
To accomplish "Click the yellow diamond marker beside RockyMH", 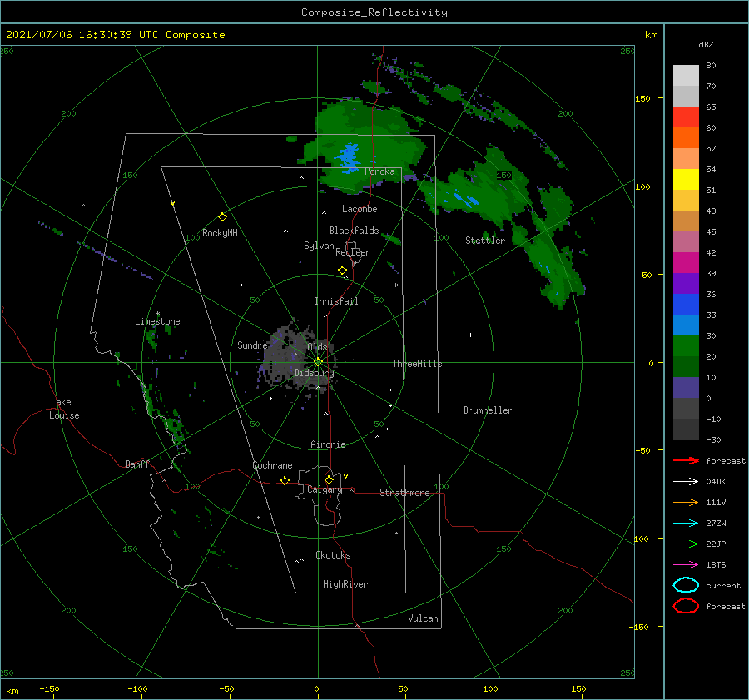I will (x=222, y=217).
